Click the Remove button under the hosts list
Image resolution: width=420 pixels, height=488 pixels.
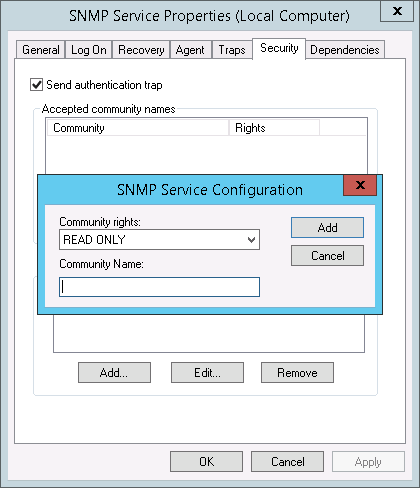[x=297, y=373]
